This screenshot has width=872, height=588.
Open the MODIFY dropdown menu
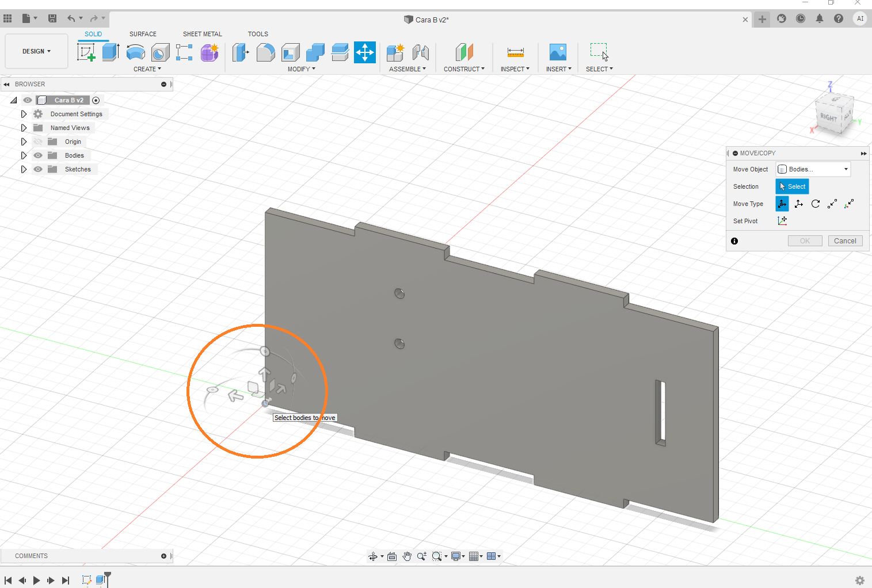coord(302,69)
